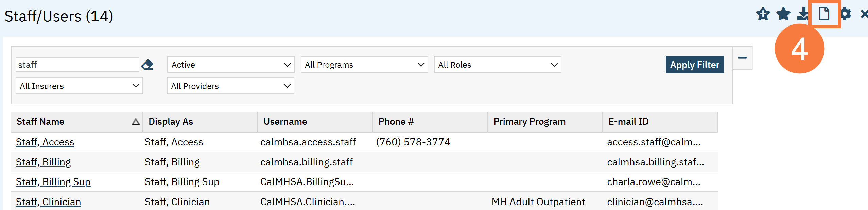Open the Staff, Billing Sup link
Screen dimensions: 868x210
(x=53, y=182)
